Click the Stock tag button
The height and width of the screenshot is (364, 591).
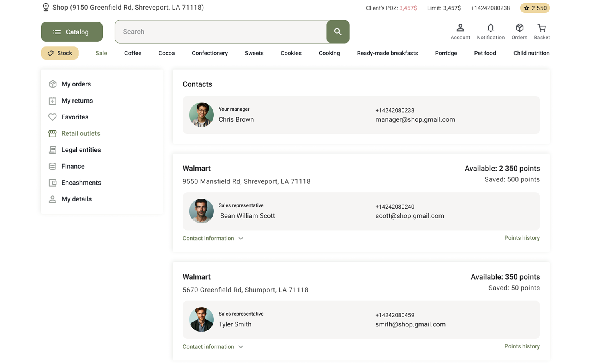[x=60, y=53]
